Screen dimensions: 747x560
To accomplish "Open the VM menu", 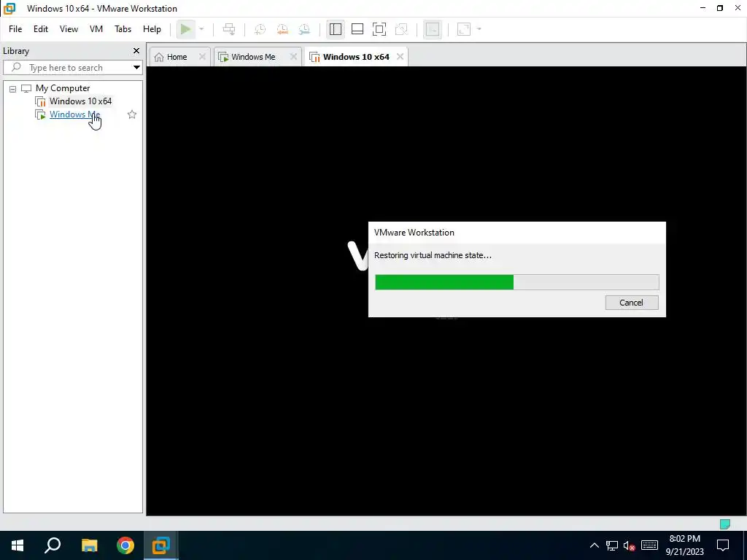I will tap(96, 29).
